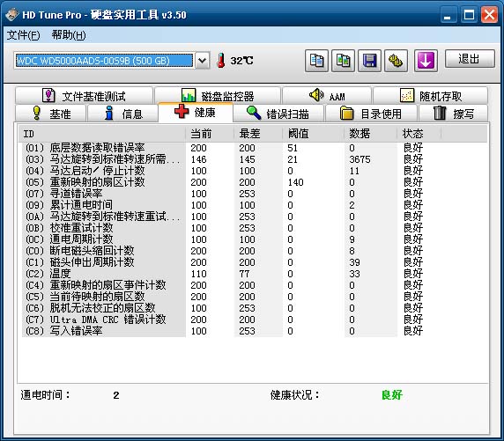Switch to the 基准 tab
Viewport: 504px width, 441px height.
(x=51, y=114)
